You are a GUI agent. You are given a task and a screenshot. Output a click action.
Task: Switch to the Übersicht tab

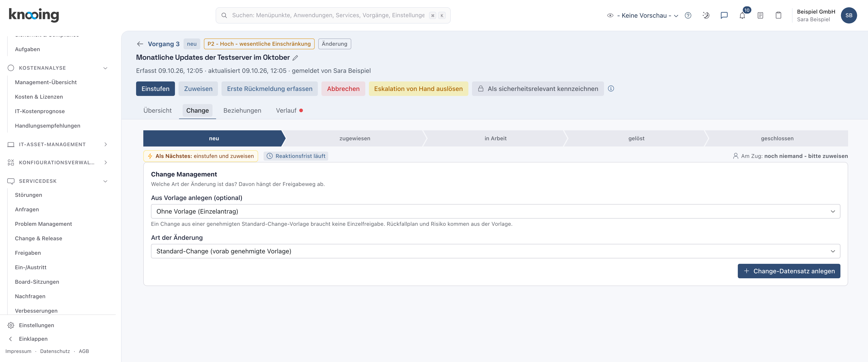(157, 111)
